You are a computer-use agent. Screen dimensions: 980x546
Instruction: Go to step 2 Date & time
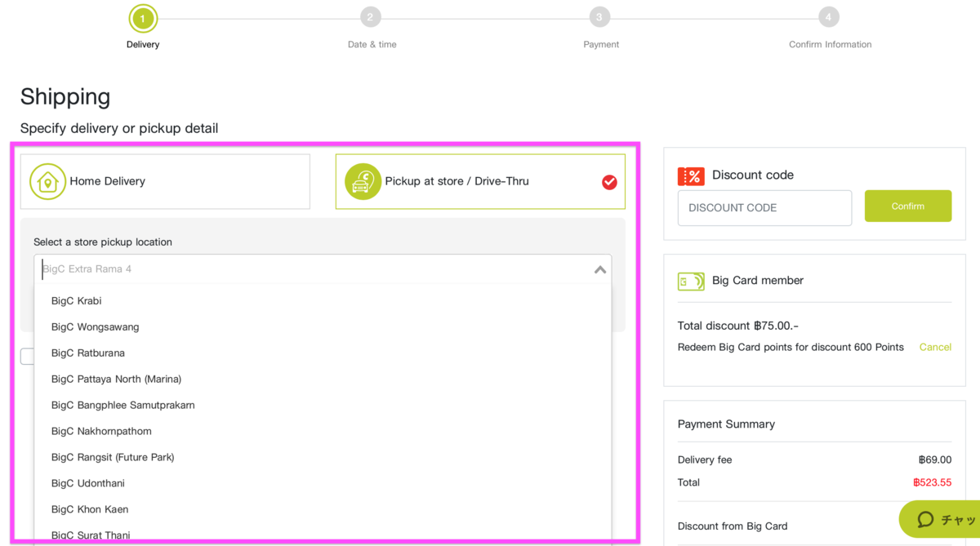(x=371, y=17)
